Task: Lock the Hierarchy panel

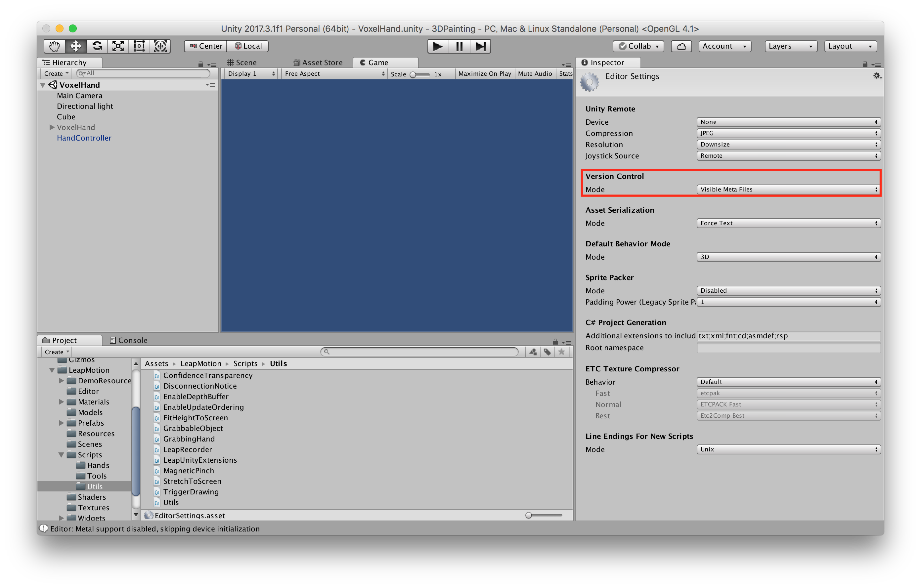Action: point(201,64)
